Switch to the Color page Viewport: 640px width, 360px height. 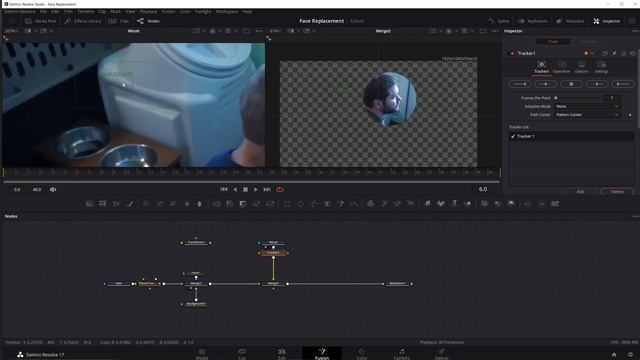pyautogui.click(x=362, y=353)
